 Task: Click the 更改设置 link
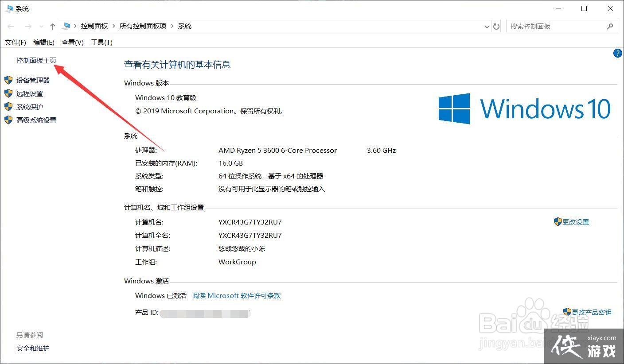[x=576, y=222]
